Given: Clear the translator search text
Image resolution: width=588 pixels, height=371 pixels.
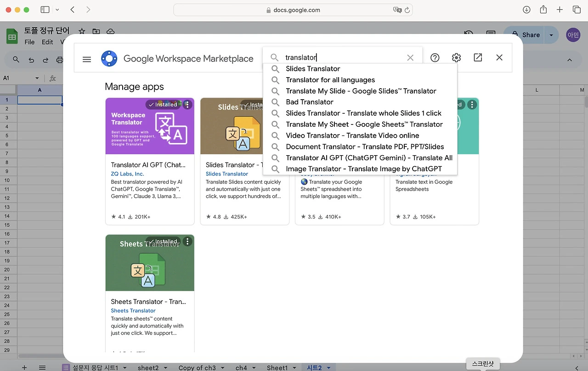Looking at the screenshot, I should [x=410, y=57].
